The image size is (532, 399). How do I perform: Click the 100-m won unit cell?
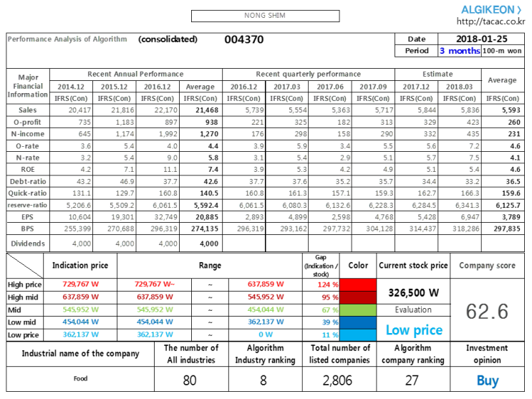click(502, 51)
